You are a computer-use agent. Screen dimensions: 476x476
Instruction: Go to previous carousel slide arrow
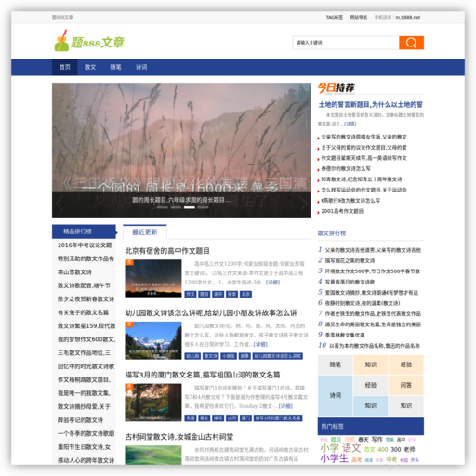(x=59, y=204)
